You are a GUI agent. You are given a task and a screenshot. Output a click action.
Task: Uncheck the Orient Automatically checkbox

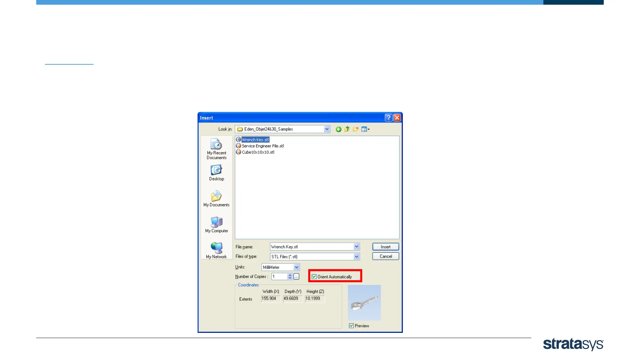(314, 277)
